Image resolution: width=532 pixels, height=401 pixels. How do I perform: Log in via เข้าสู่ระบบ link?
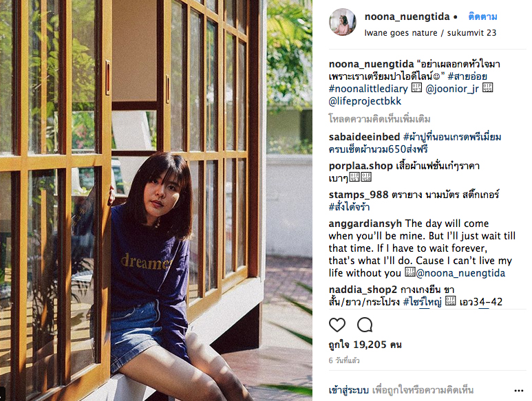[x=348, y=390]
